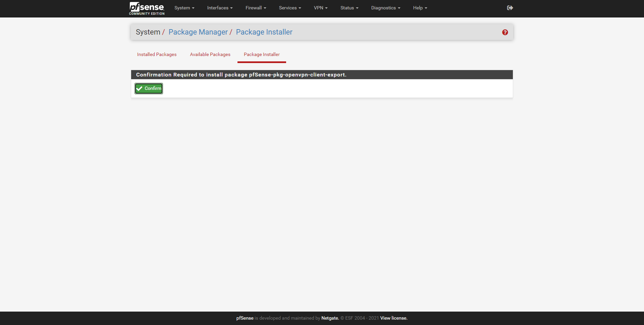The width and height of the screenshot is (644, 325).
Task: Open the View license link
Action: (394, 318)
